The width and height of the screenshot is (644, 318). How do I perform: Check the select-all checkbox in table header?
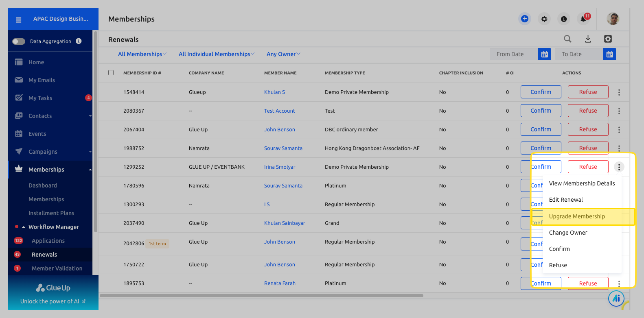pyautogui.click(x=111, y=73)
